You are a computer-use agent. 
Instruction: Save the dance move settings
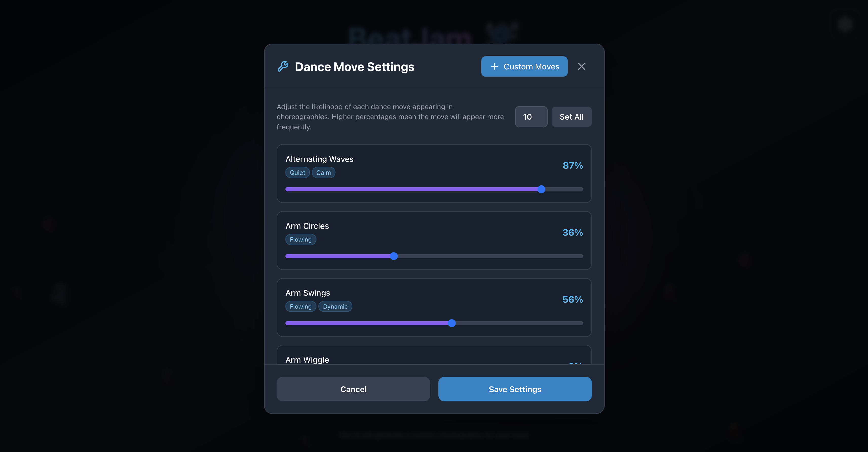pos(515,389)
